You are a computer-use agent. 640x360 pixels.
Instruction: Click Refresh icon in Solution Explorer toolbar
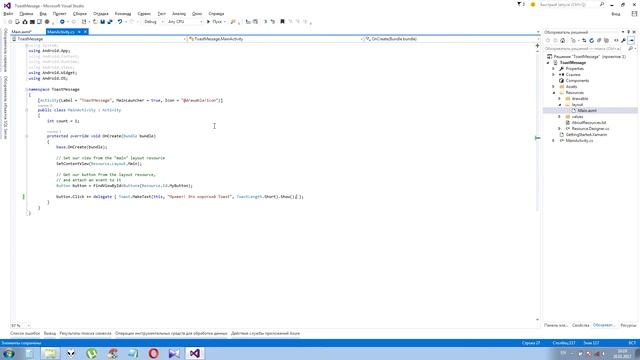pos(591,40)
